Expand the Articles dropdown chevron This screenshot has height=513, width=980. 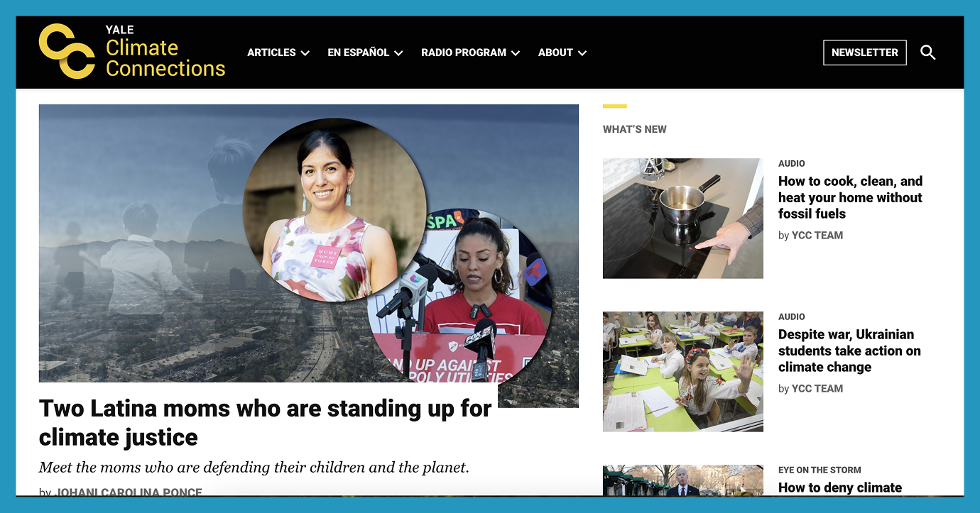pos(305,53)
